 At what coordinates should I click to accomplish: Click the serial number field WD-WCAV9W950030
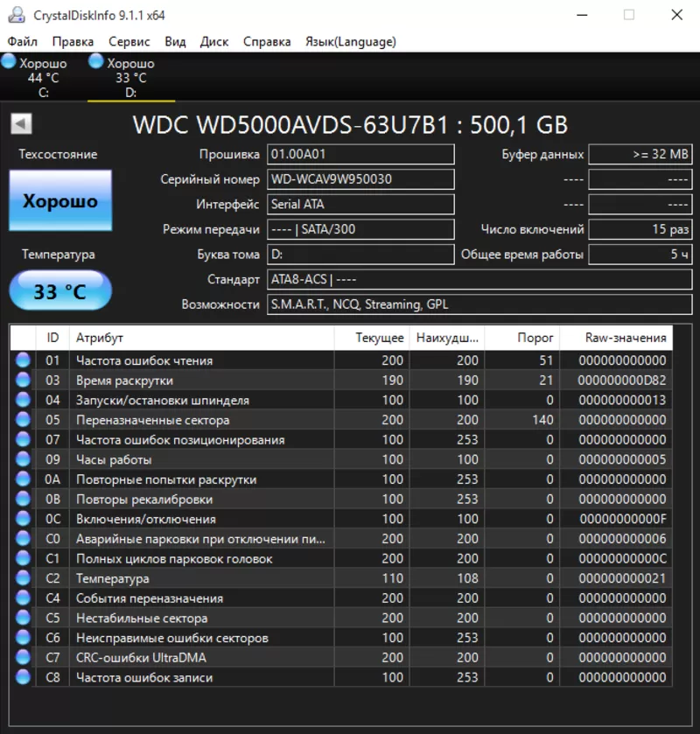pyautogui.click(x=360, y=179)
